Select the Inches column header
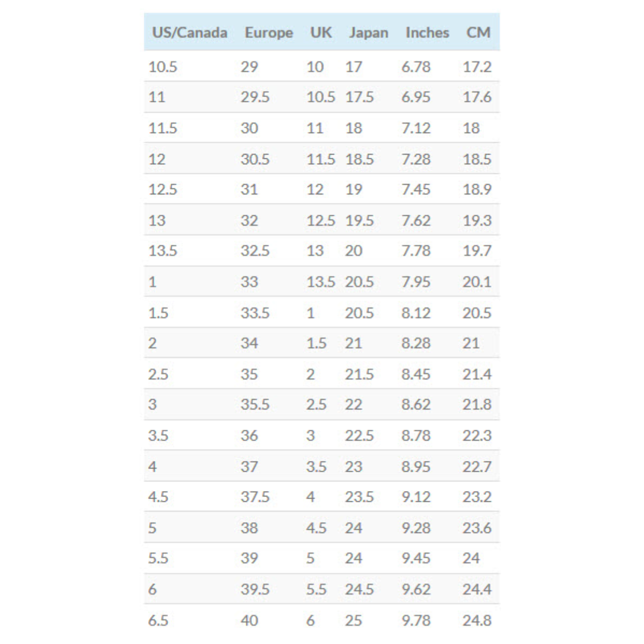This screenshot has width=644, height=644. pos(427,33)
